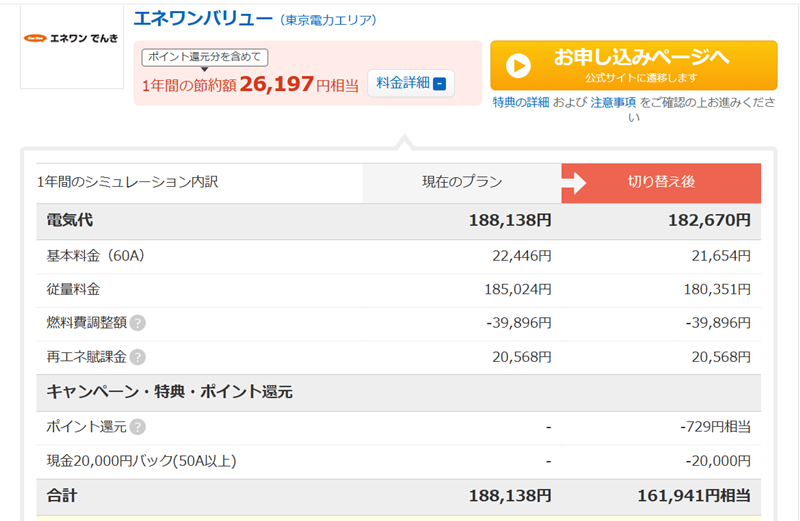Click the 21,654円 basic charge value

tap(721, 256)
